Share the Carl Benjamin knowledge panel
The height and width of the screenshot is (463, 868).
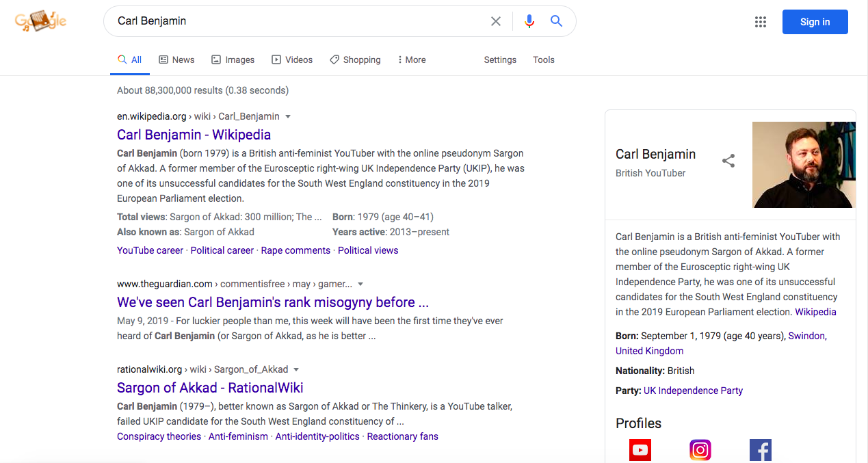point(728,161)
